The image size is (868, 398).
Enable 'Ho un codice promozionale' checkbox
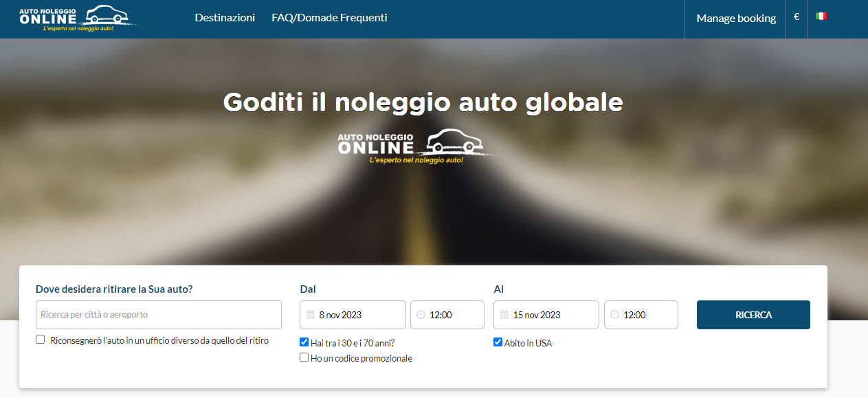(x=304, y=357)
